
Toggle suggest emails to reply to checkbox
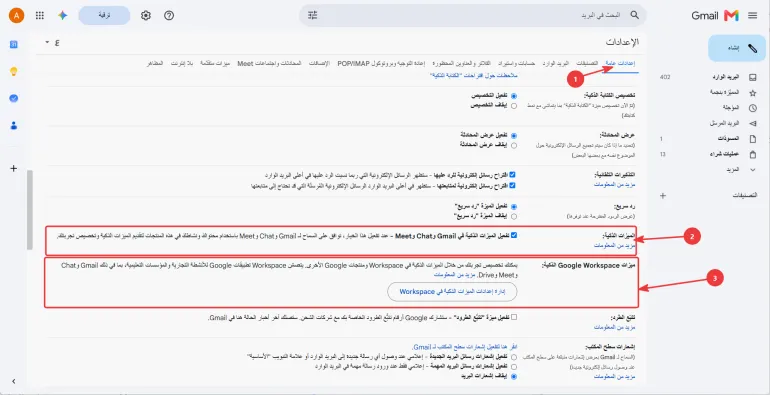click(x=513, y=175)
